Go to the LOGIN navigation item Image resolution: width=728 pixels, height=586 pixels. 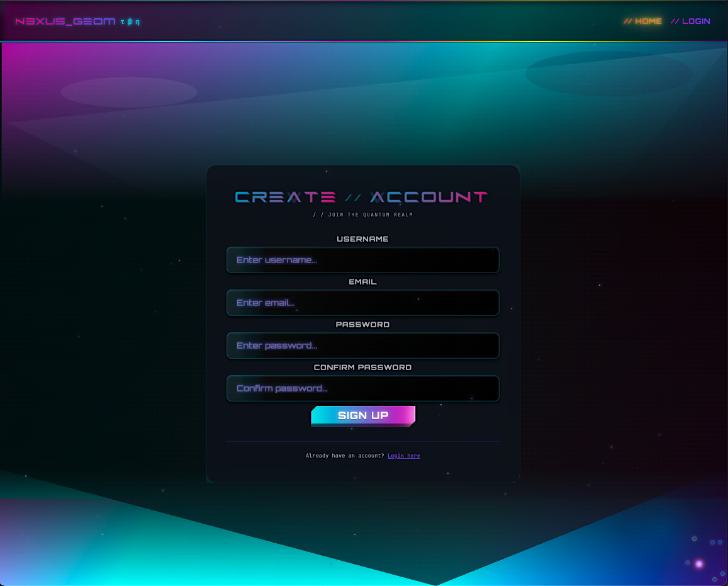[690, 21]
